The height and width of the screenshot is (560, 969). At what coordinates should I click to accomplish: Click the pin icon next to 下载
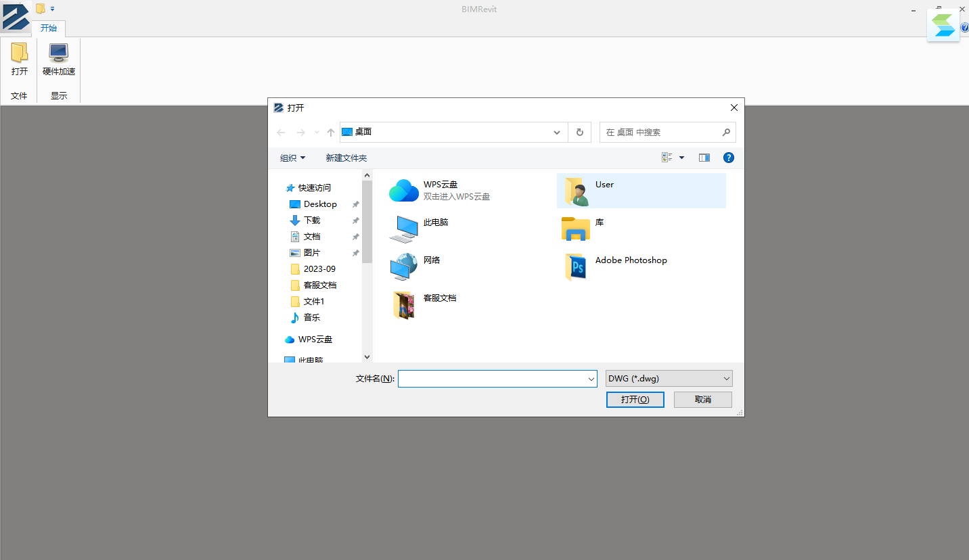(x=355, y=220)
